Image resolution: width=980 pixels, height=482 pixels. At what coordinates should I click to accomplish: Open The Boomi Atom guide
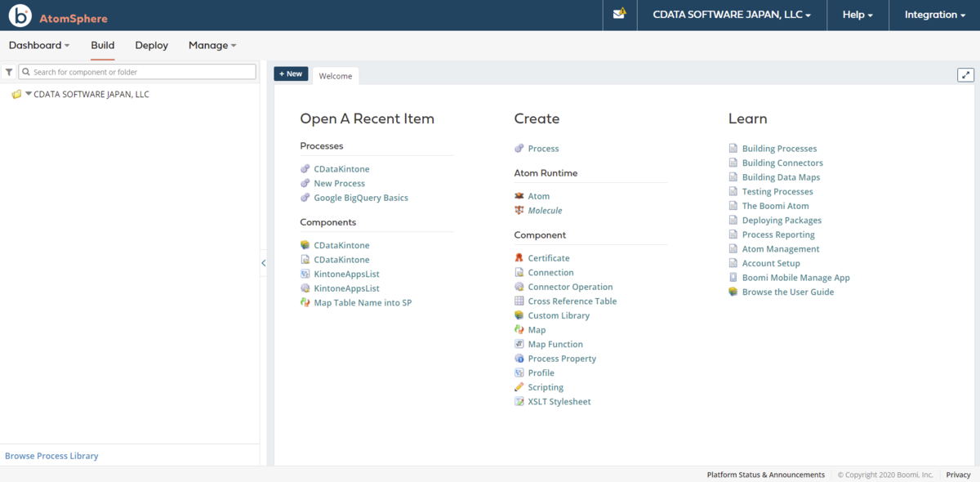tap(775, 206)
